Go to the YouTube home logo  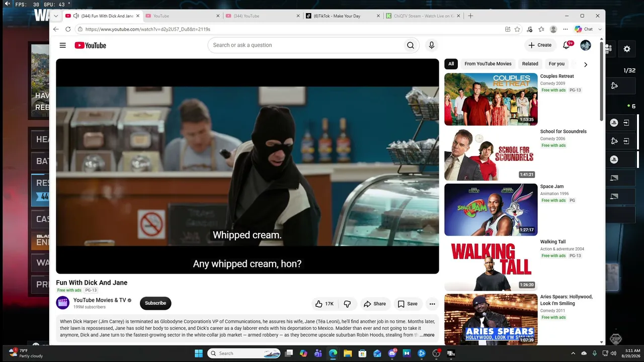pos(91,45)
